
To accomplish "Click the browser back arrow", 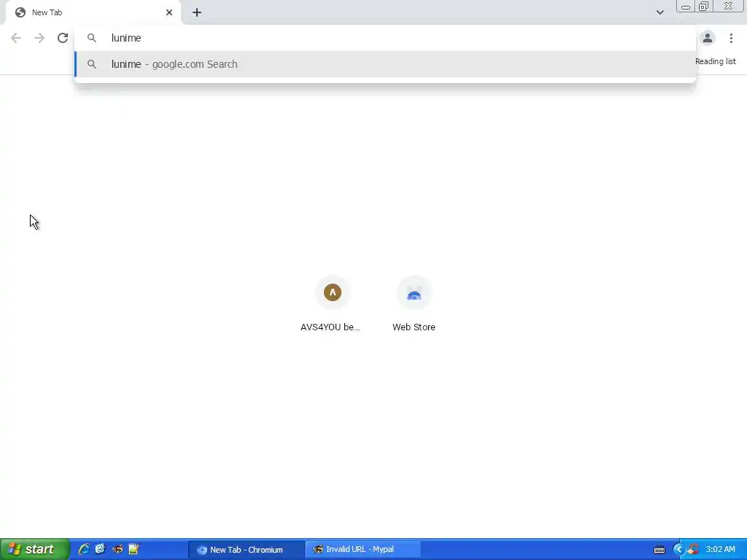I will [x=16, y=38].
